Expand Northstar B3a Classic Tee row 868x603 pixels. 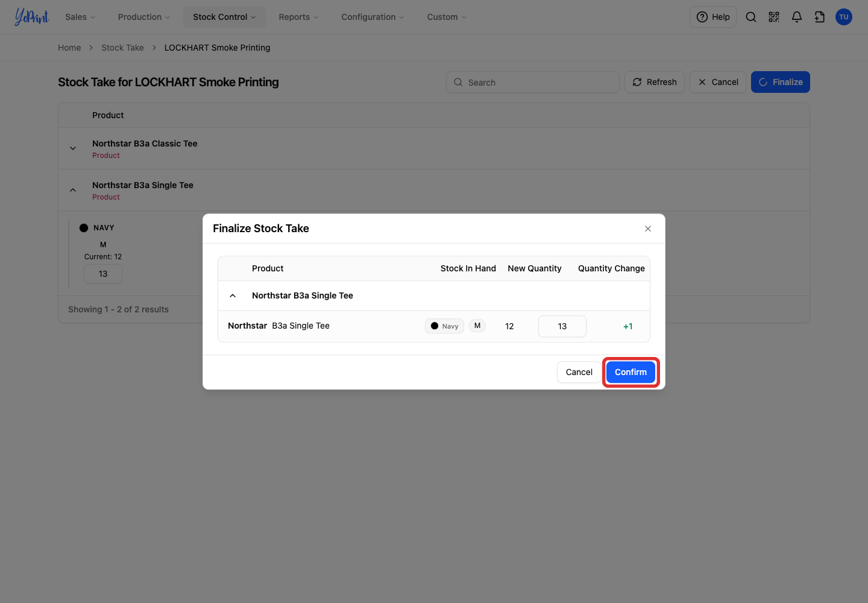point(73,148)
